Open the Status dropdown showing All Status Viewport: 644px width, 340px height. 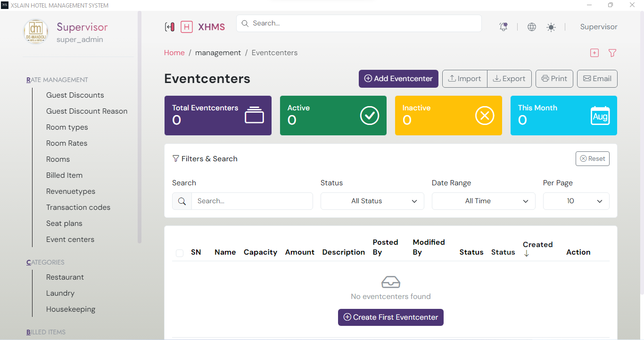pyautogui.click(x=372, y=201)
